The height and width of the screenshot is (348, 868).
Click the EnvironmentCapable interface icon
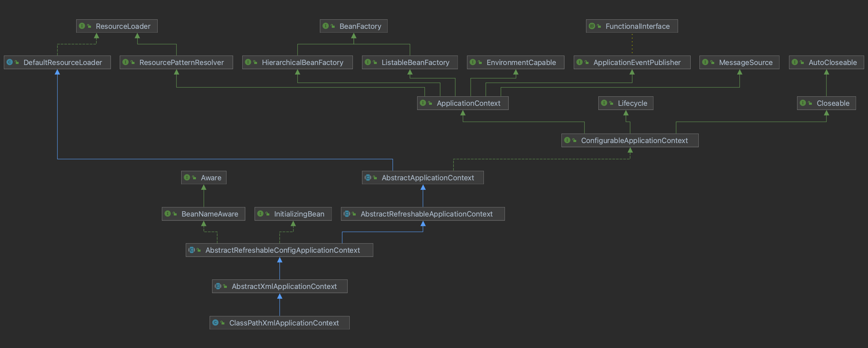[473, 62]
